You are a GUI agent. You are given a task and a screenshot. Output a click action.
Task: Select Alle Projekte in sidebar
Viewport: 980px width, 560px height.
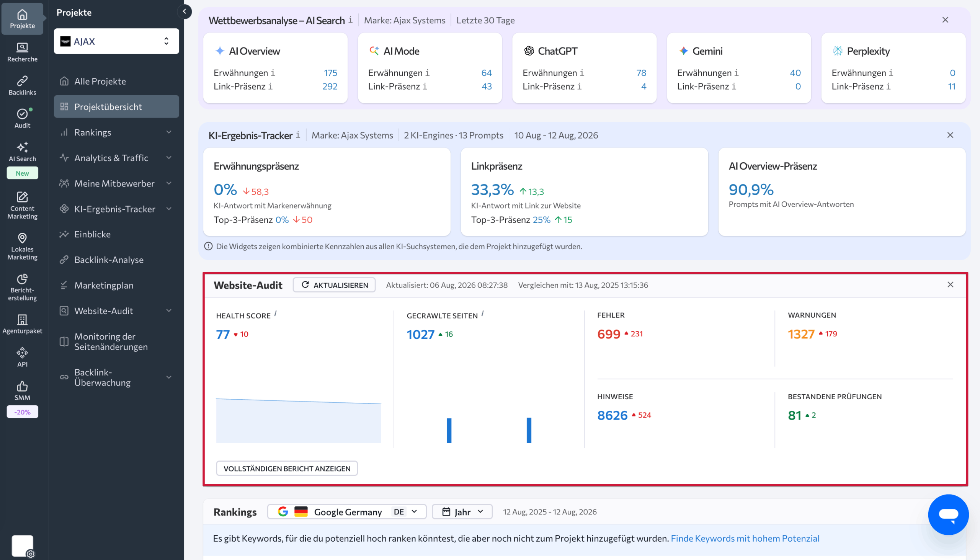pyautogui.click(x=116, y=81)
